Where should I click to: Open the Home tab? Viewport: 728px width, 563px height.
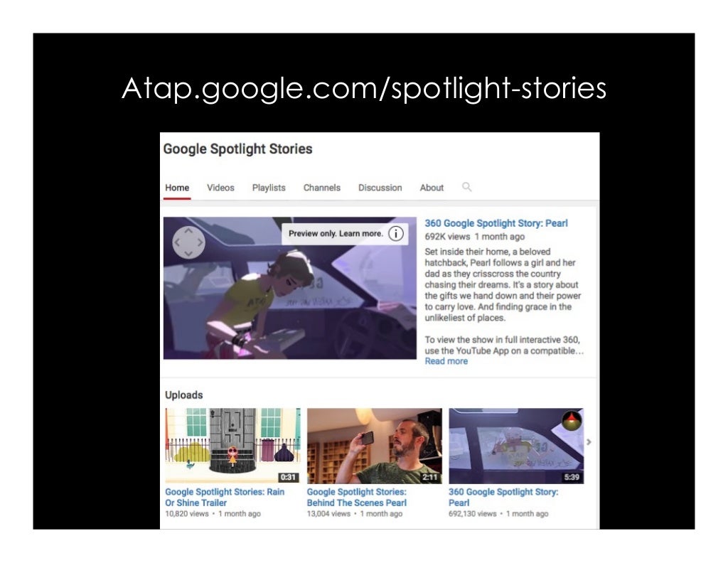[177, 188]
